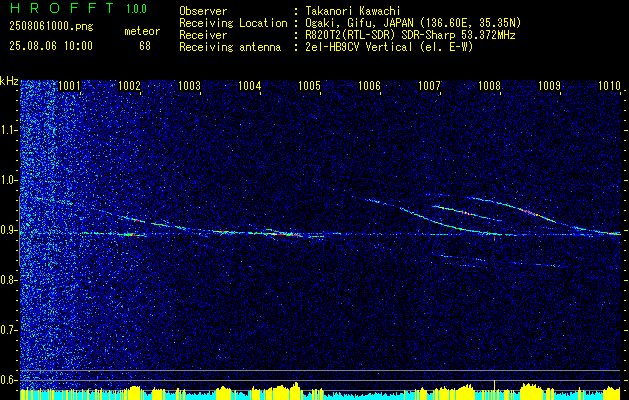This screenshot has width=629, height=400.
Task: Click the 1.1 kHz frequency label
Action: click(9, 130)
